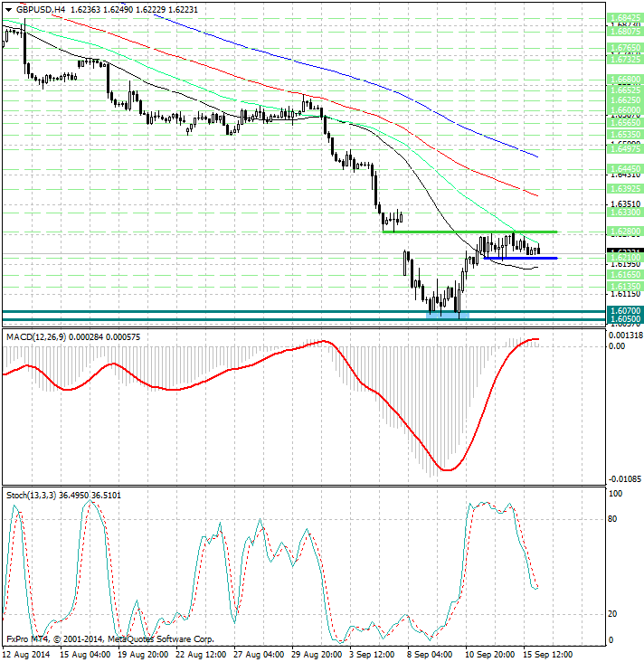This screenshot has width=644, height=662.
Task: Select the GBPUSD,H4 chart title text
Action: (x=41, y=9)
